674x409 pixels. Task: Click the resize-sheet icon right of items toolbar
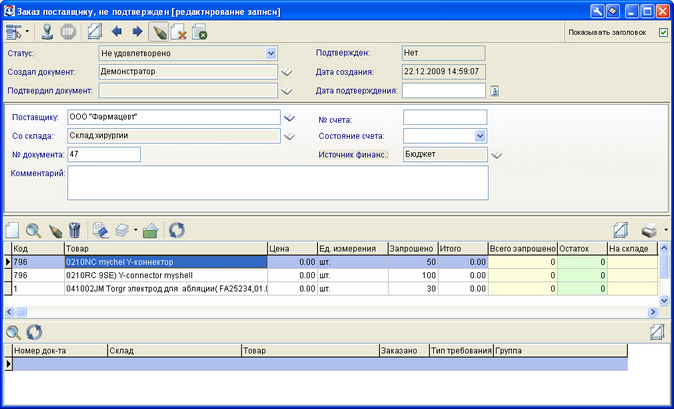point(621,231)
